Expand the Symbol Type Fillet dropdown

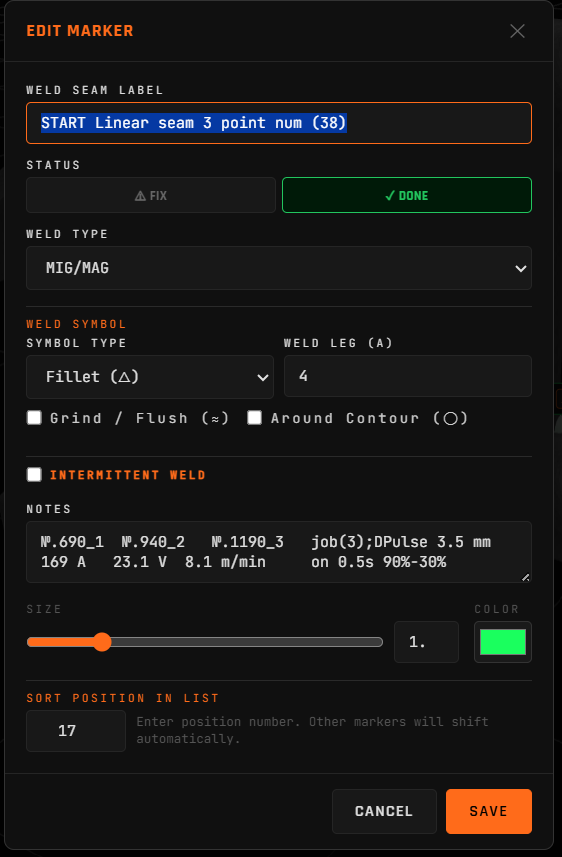coord(150,377)
